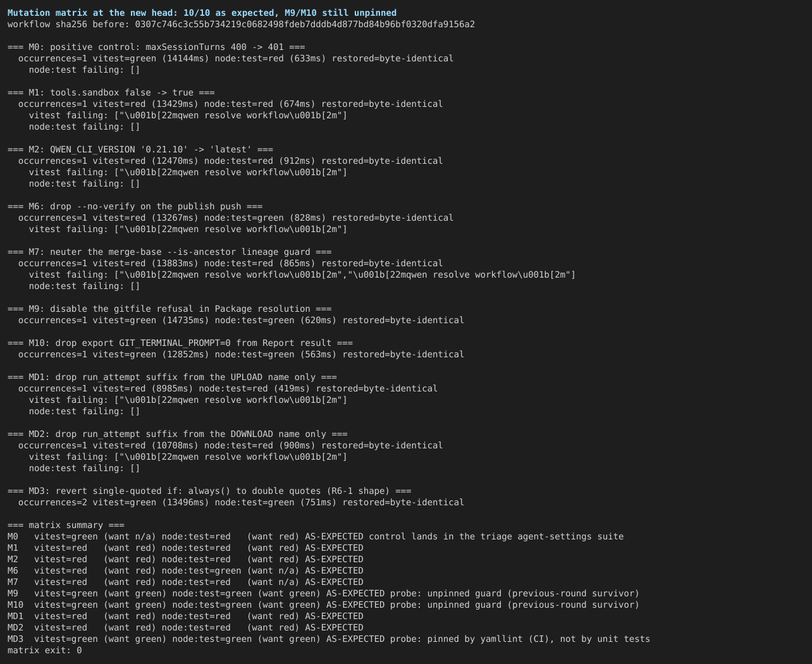Click the M2 QWEN_CLI_VERSION header line
The image size is (812, 664).
(140, 149)
